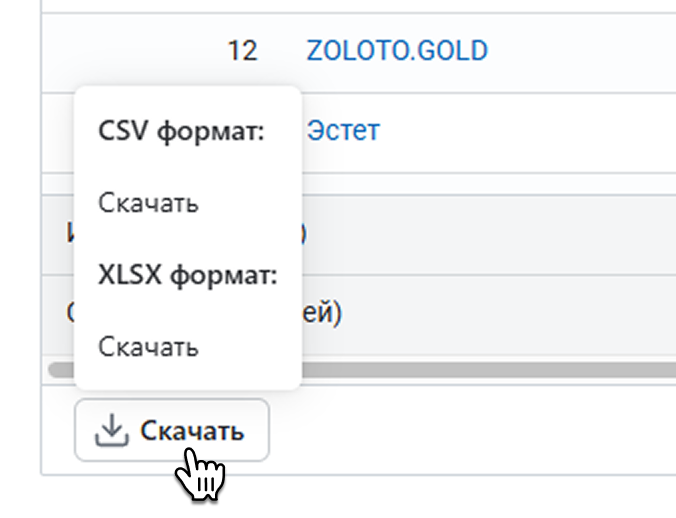Open the Эстет link
The image size is (676, 518).
coord(343,130)
